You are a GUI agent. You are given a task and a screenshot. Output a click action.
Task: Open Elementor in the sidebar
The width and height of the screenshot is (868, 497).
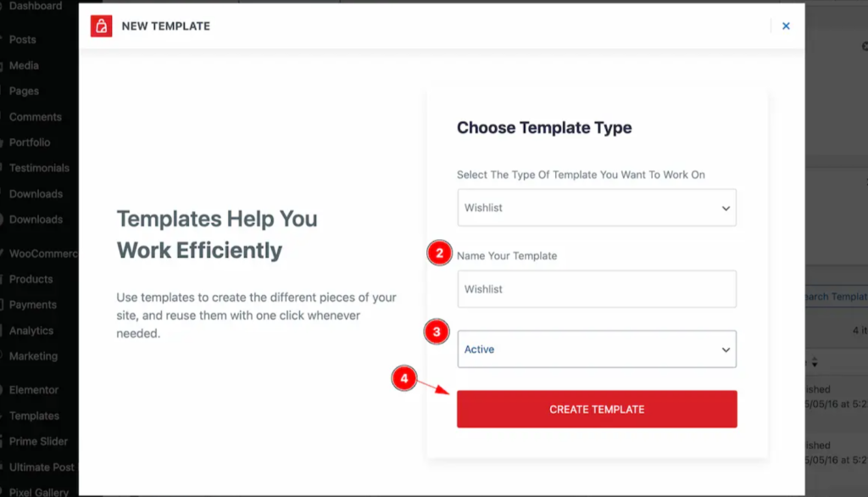coord(33,390)
